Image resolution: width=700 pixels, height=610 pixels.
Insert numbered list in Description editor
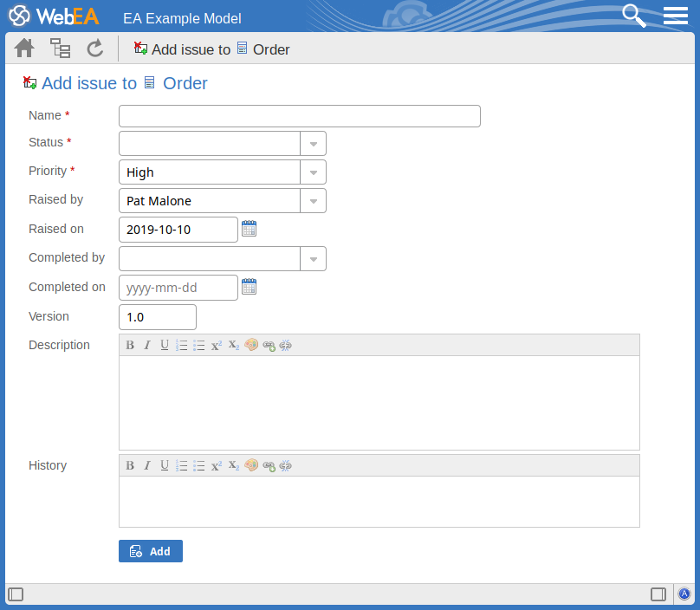(x=182, y=345)
